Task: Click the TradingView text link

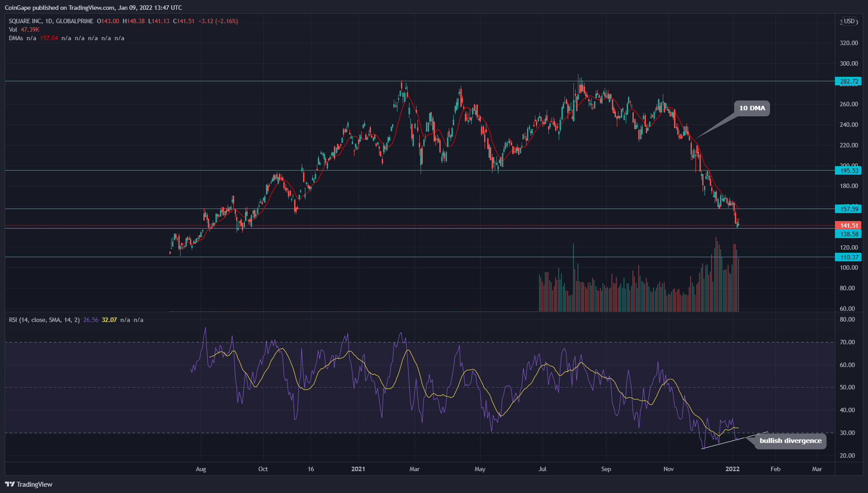Action: click(x=34, y=484)
